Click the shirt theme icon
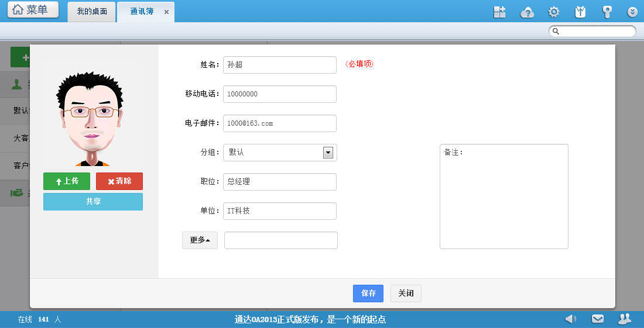The image size is (644, 328). click(580, 12)
